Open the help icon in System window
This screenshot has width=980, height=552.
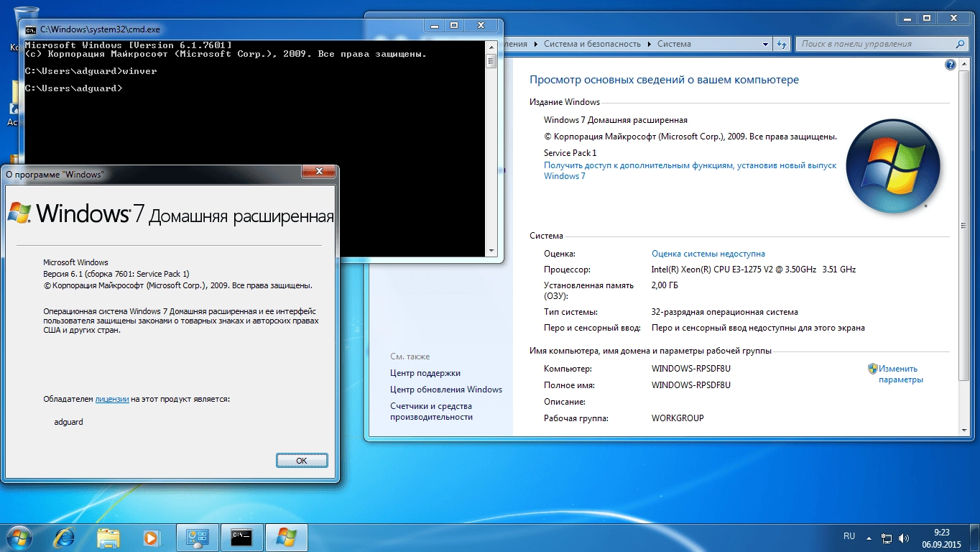coord(951,65)
